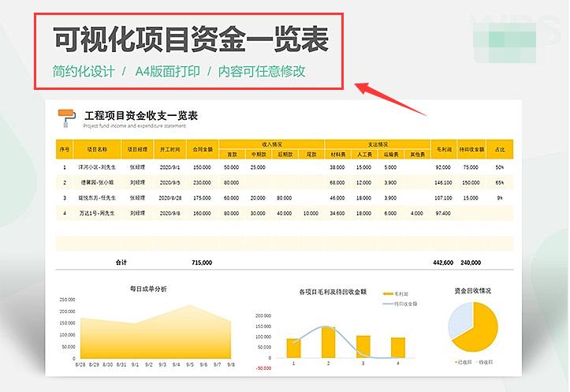This screenshot has width=570, height=392.
Task: Select the 工程项目资金收支一览表 sheet title
Action: click(x=141, y=116)
